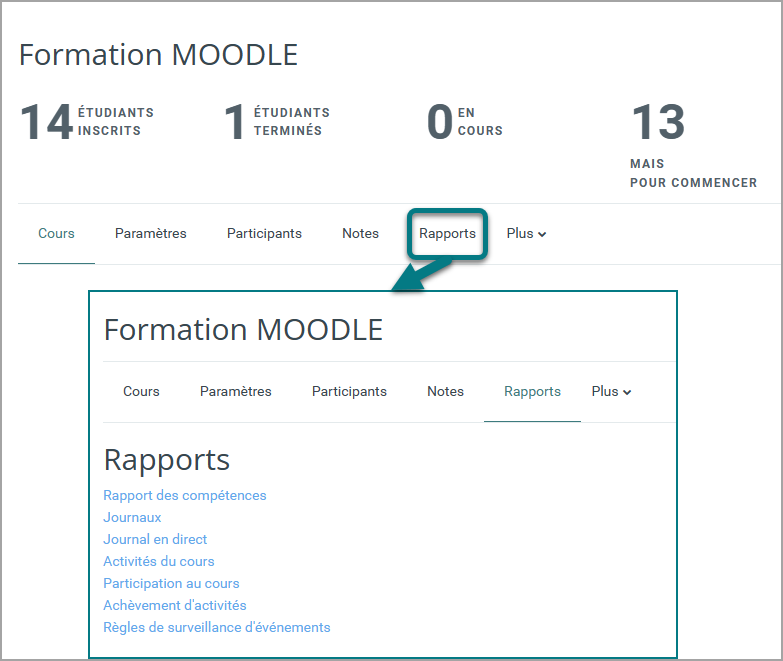Click the Rapports page heading

(167, 460)
